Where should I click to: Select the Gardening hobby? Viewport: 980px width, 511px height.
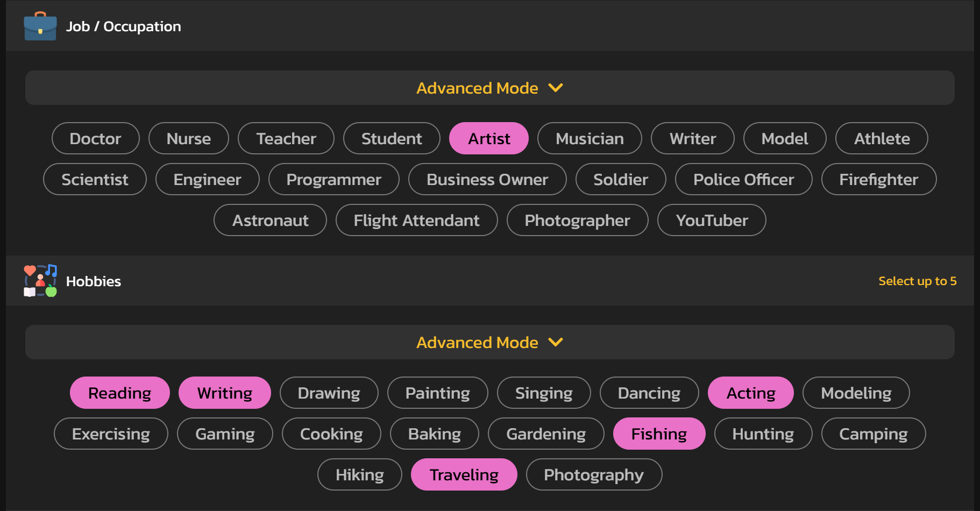tap(546, 434)
